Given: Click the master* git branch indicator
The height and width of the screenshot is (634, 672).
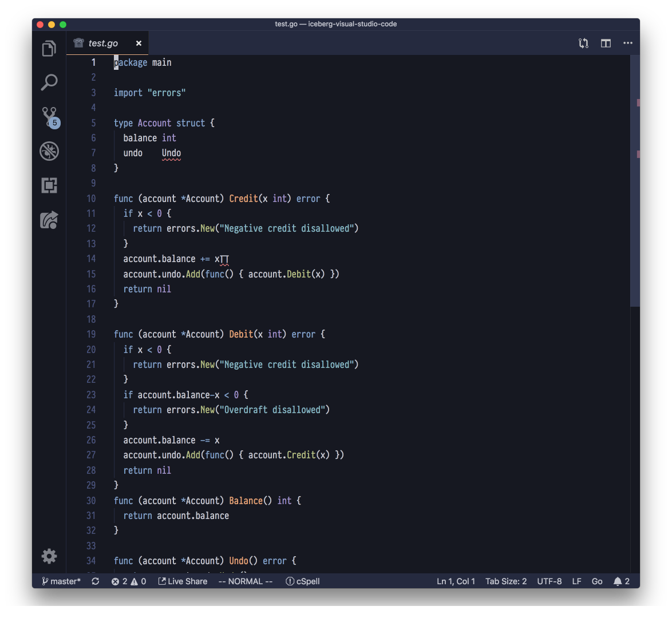Looking at the screenshot, I should pos(61,581).
